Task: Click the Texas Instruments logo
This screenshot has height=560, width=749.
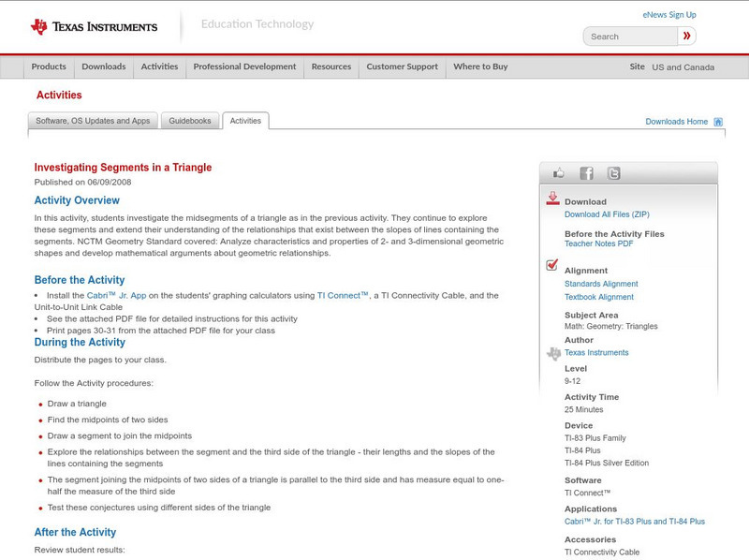Action: point(94,27)
